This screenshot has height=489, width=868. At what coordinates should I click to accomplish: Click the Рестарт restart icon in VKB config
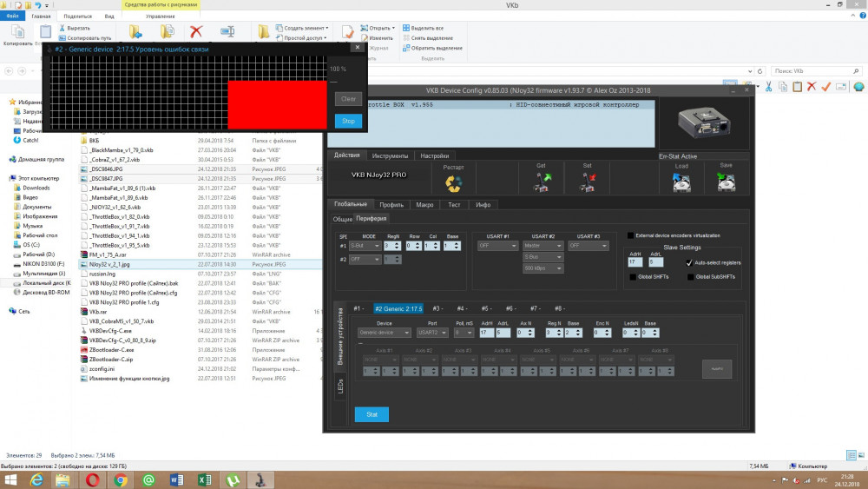pyautogui.click(x=453, y=182)
